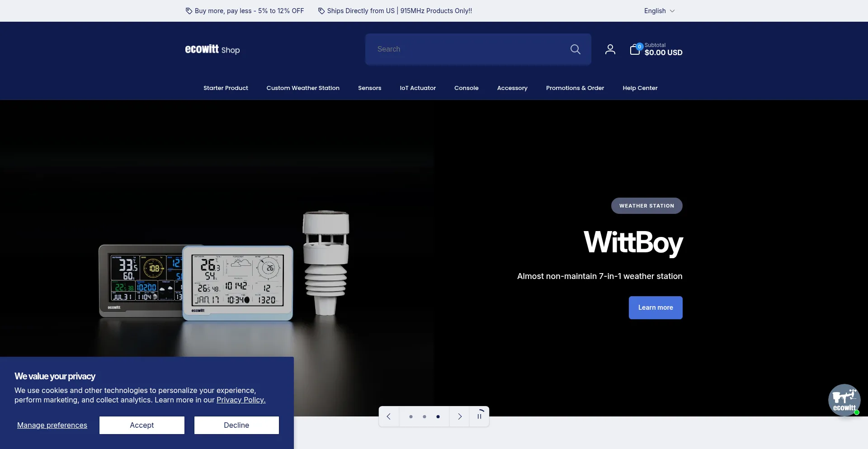Image resolution: width=868 pixels, height=449 pixels.
Task: Select the third slide dot
Action: click(438, 417)
